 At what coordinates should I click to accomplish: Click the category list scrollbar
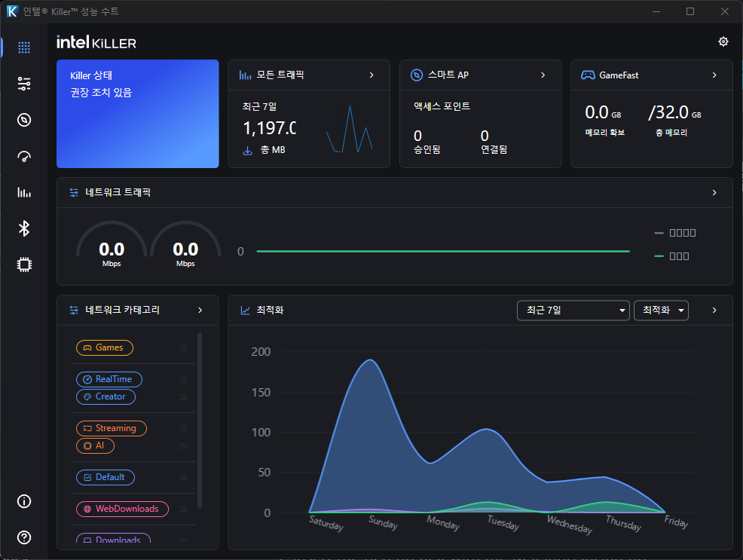(x=200, y=420)
